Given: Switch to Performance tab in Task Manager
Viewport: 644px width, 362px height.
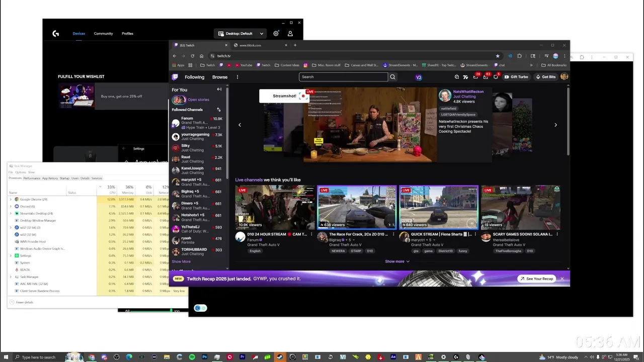Looking at the screenshot, I should pyautogui.click(x=32, y=178).
